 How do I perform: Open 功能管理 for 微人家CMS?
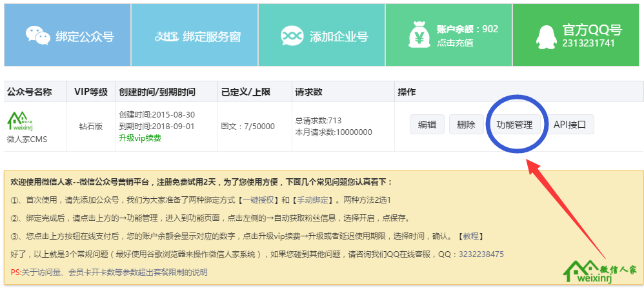click(514, 125)
